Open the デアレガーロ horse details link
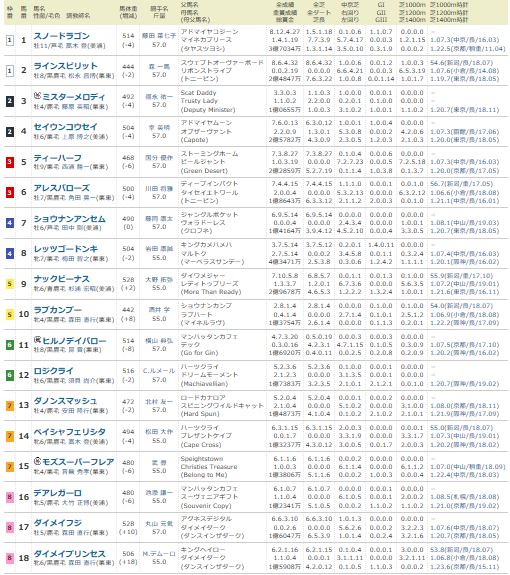The width and height of the screenshot is (510, 575). click(x=58, y=493)
